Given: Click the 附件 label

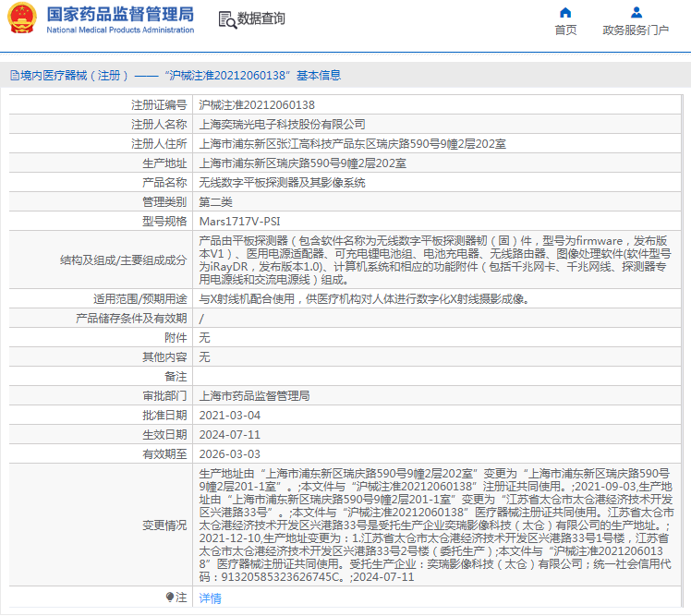Looking at the screenshot, I should (x=176, y=337).
